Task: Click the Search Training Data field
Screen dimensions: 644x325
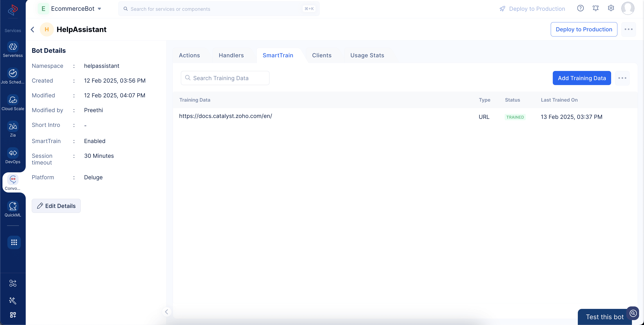Action: (x=225, y=78)
